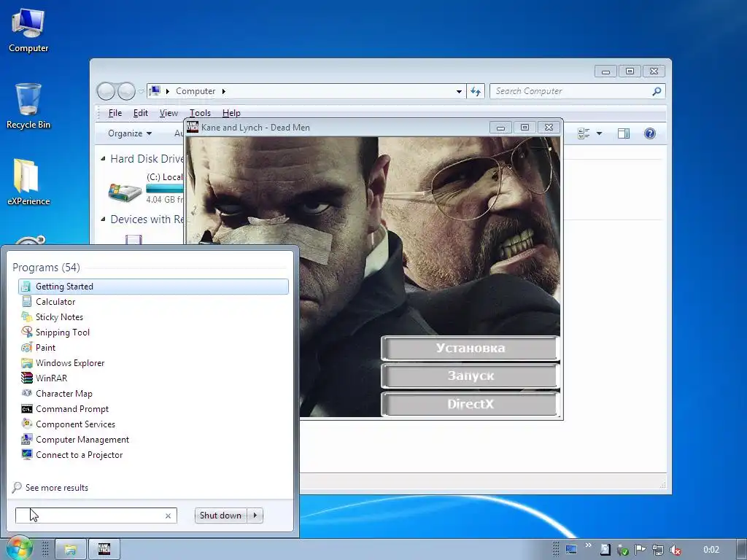Expand the taskbar toolbar chevron
747x560 pixels.
[588, 545]
